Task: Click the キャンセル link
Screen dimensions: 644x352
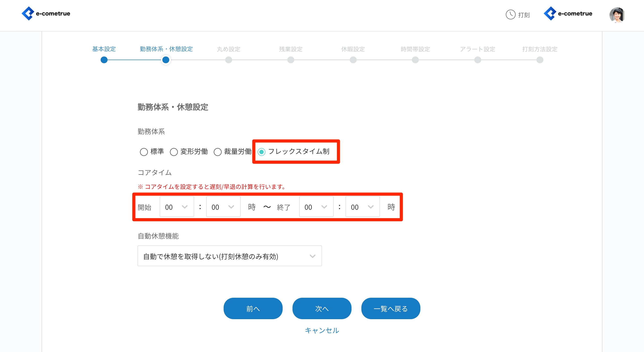Action: click(x=322, y=330)
